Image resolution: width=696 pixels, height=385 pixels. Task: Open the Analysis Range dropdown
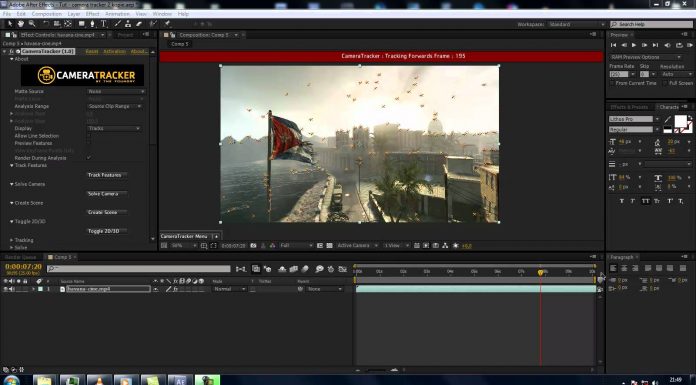115,106
